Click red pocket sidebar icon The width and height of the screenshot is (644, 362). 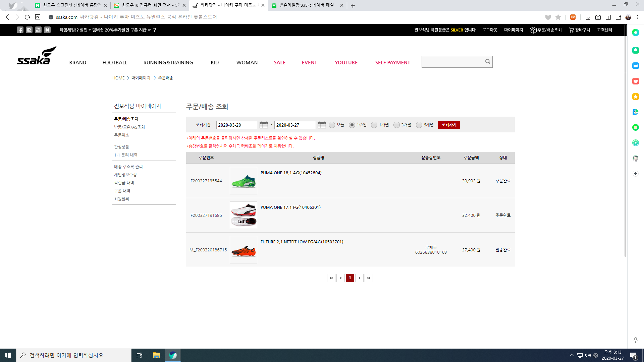pos(636,81)
